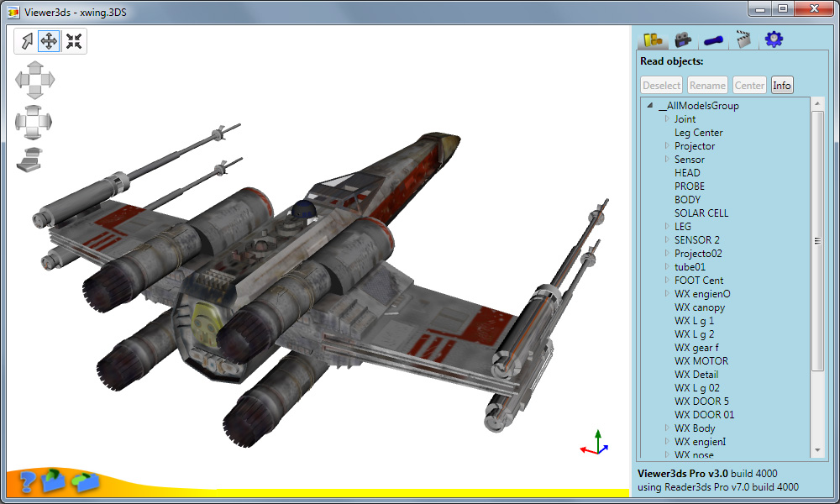
Task: Select the WX L g 1 object
Action: tap(694, 320)
